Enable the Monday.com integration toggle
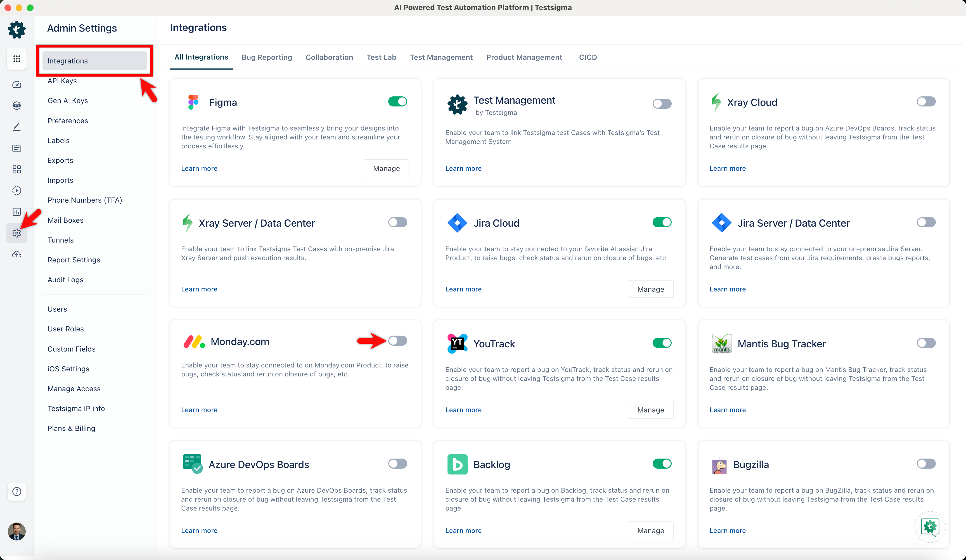 click(397, 341)
